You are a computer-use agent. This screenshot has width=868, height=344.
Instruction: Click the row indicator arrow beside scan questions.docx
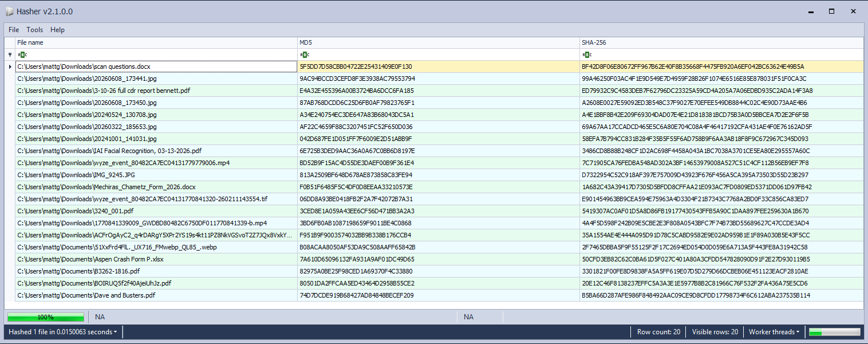[x=10, y=67]
